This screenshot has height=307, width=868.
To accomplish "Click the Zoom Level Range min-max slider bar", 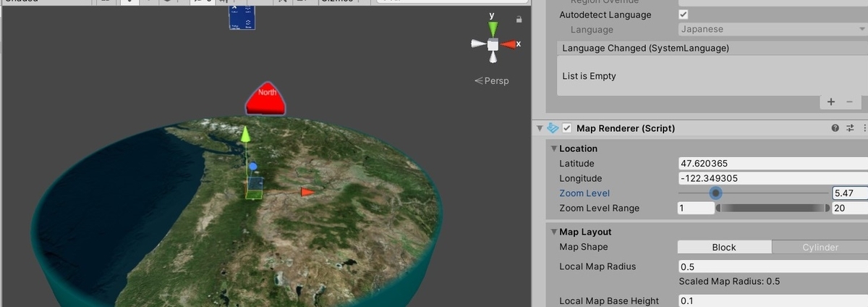I will [773, 209].
